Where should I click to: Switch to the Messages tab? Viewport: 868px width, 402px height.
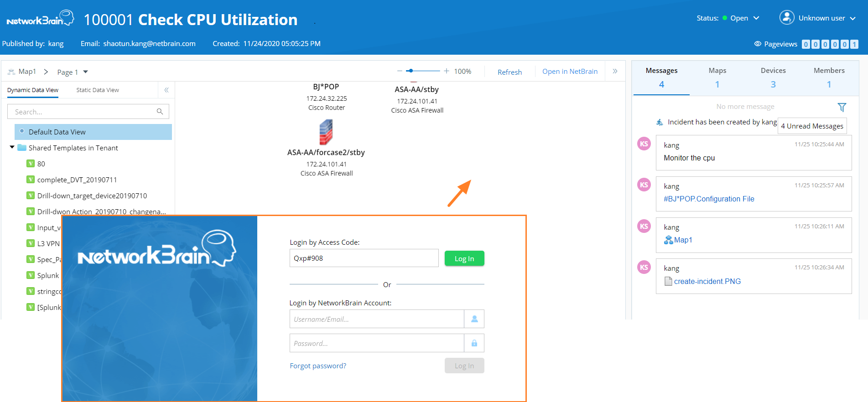pos(661,77)
